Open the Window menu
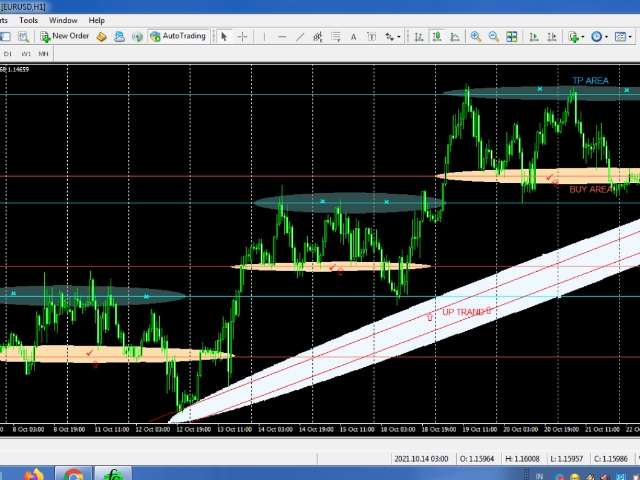 tap(63, 20)
